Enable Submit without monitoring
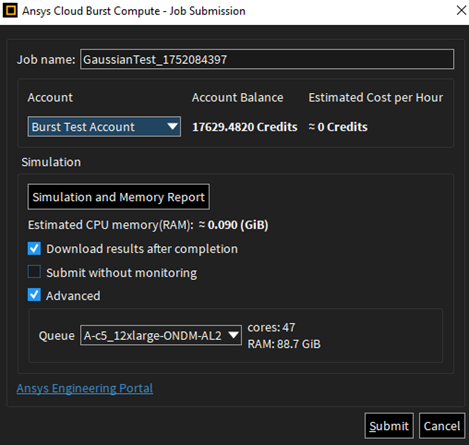The image size is (469, 445). pyautogui.click(x=34, y=272)
